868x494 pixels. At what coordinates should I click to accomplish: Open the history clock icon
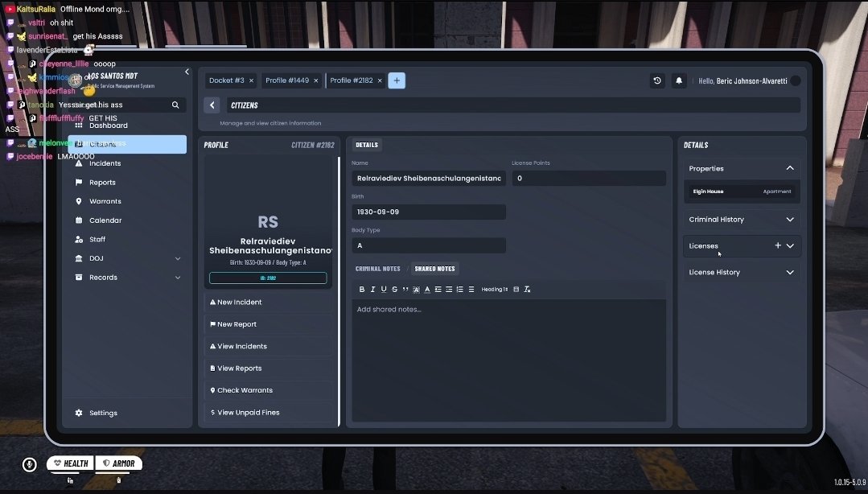tap(657, 80)
